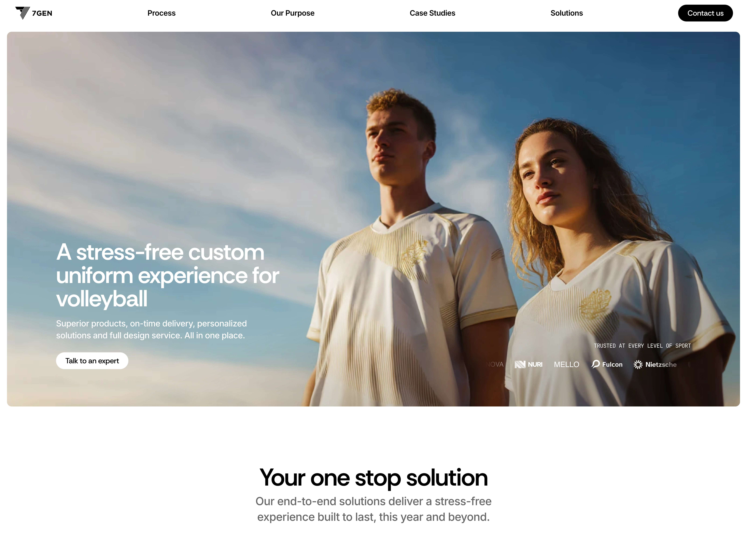Open the Process menu item
This screenshot has height=560, width=747.
[161, 13]
